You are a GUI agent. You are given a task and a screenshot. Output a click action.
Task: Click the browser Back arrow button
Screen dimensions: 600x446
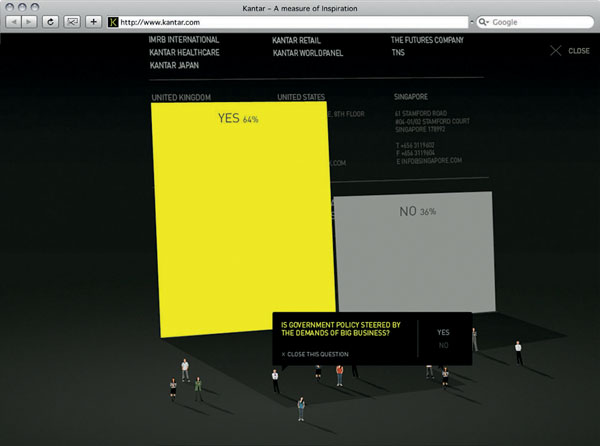pos(15,21)
